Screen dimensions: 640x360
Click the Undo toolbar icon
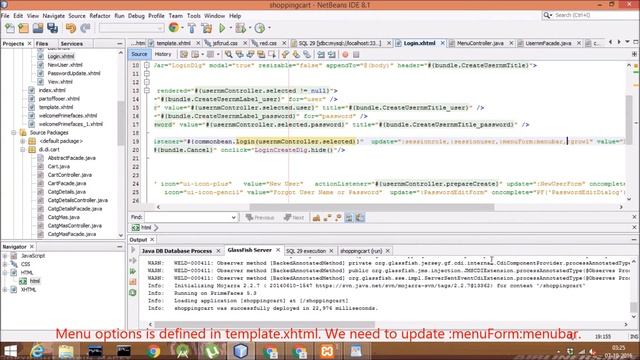pyautogui.click(x=71, y=28)
